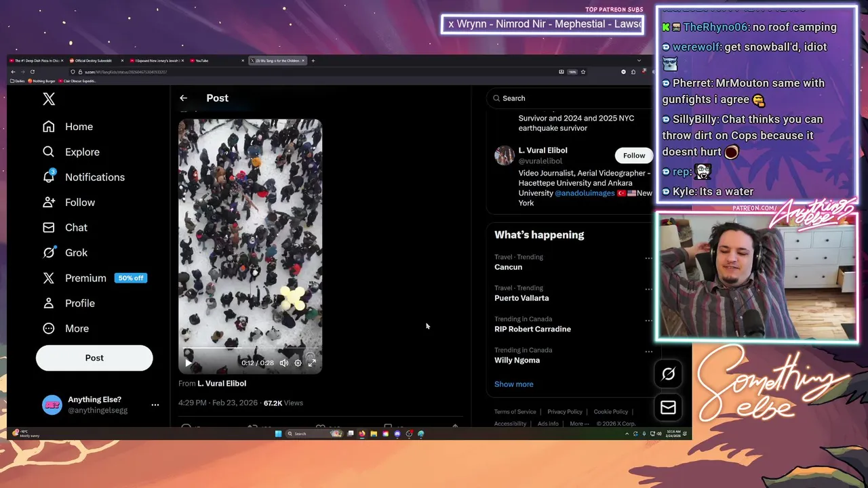Expand the video to fullscreen

tap(312, 363)
